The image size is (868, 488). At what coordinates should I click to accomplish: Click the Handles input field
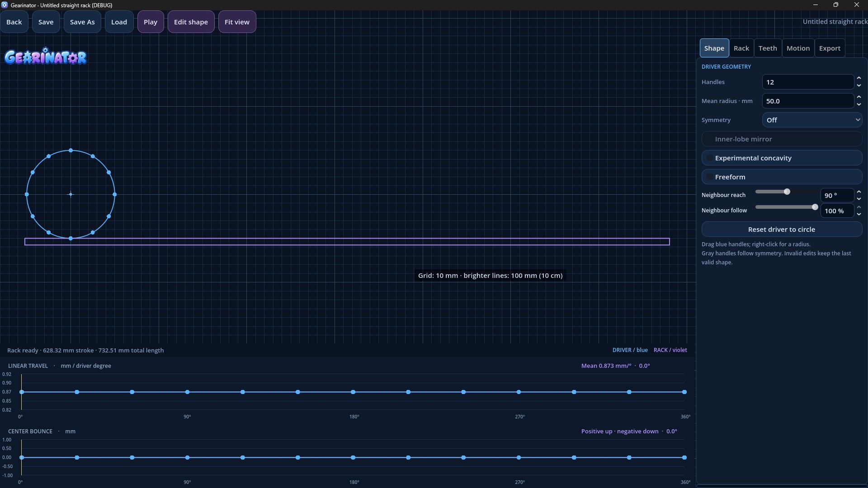808,82
